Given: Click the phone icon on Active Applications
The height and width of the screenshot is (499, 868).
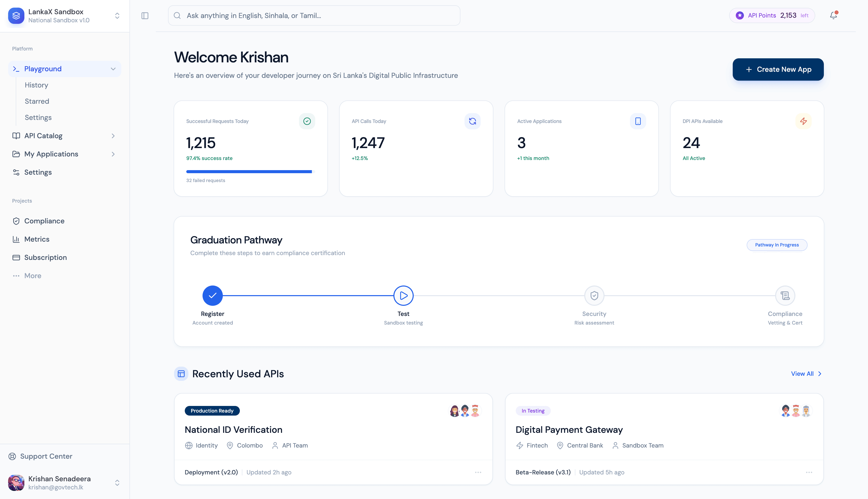Looking at the screenshot, I should click(x=638, y=121).
